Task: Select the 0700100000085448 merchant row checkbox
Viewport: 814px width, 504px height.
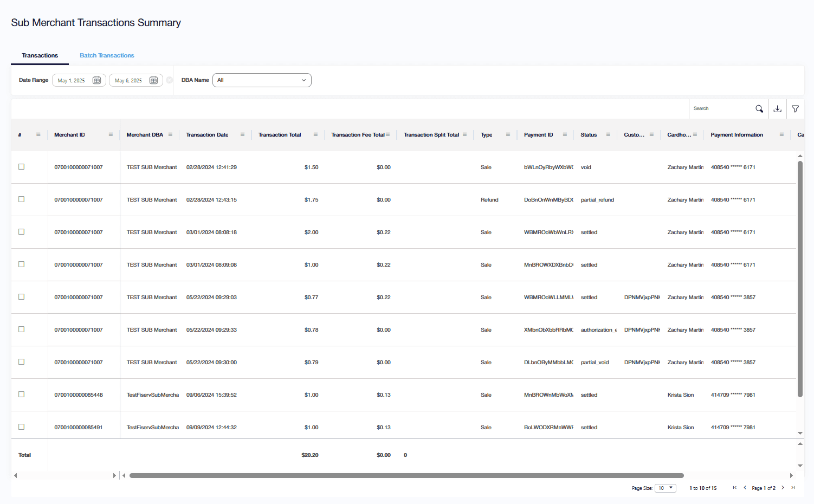Action: (22, 395)
